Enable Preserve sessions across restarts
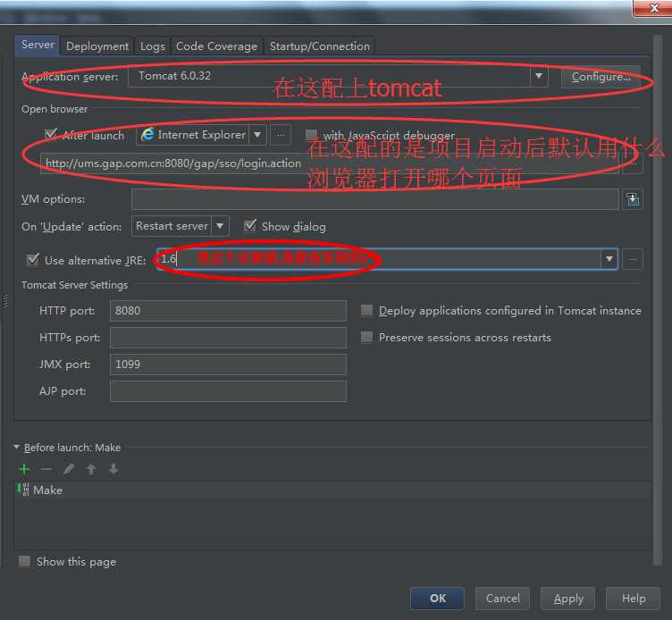 click(x=366, y=337)
